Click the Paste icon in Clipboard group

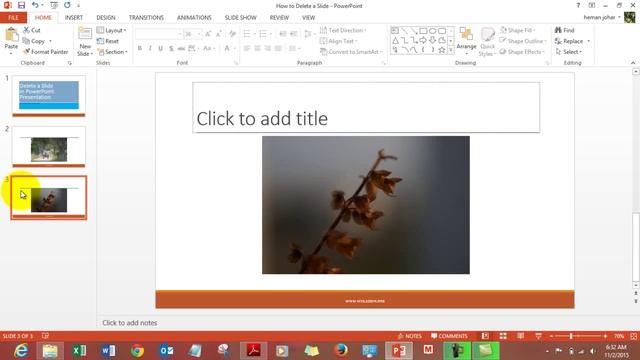click(11, 35)
